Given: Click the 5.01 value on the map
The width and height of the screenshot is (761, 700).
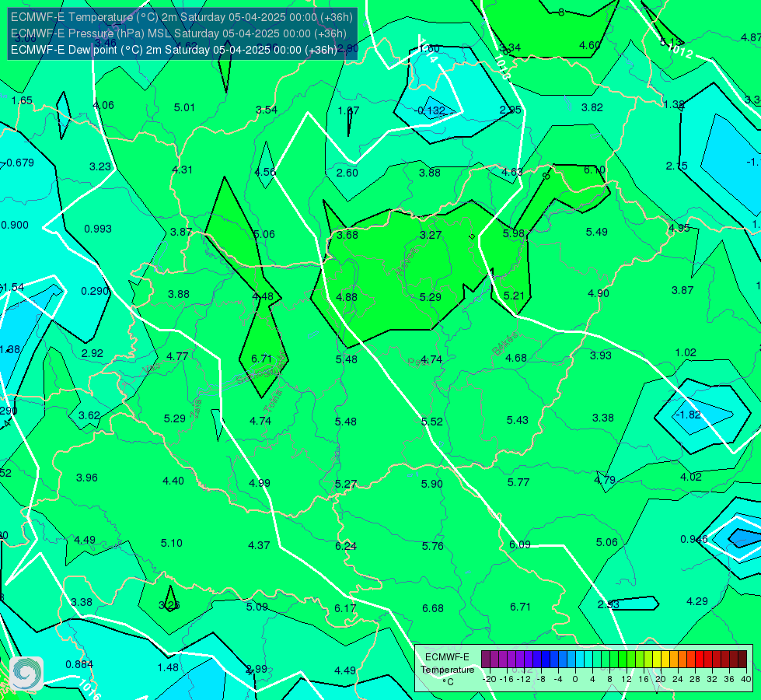Looking at the screenshot, I should coord(184,107).
